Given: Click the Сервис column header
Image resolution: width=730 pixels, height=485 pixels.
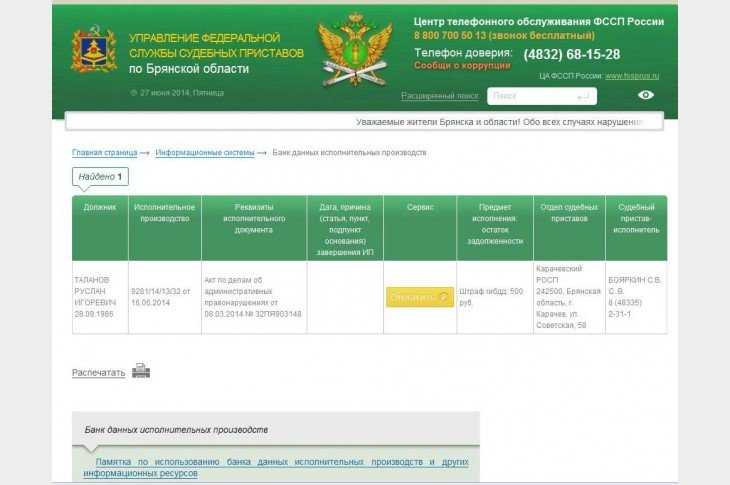Looking at the screenshot, I should pyautogui.click(x=420, y=207).
